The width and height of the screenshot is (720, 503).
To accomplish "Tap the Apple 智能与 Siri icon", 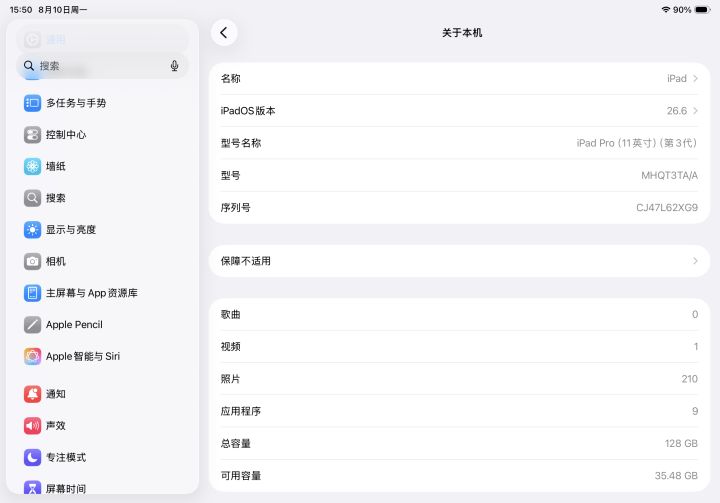I will [x=32, y=356].
